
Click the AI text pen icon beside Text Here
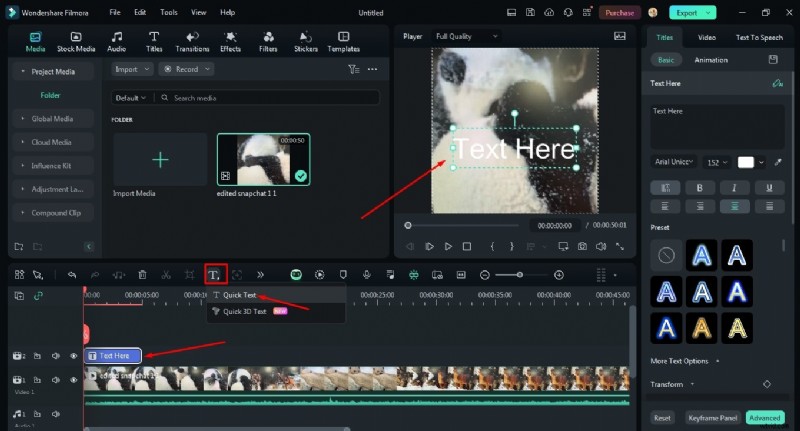point(777,83)
